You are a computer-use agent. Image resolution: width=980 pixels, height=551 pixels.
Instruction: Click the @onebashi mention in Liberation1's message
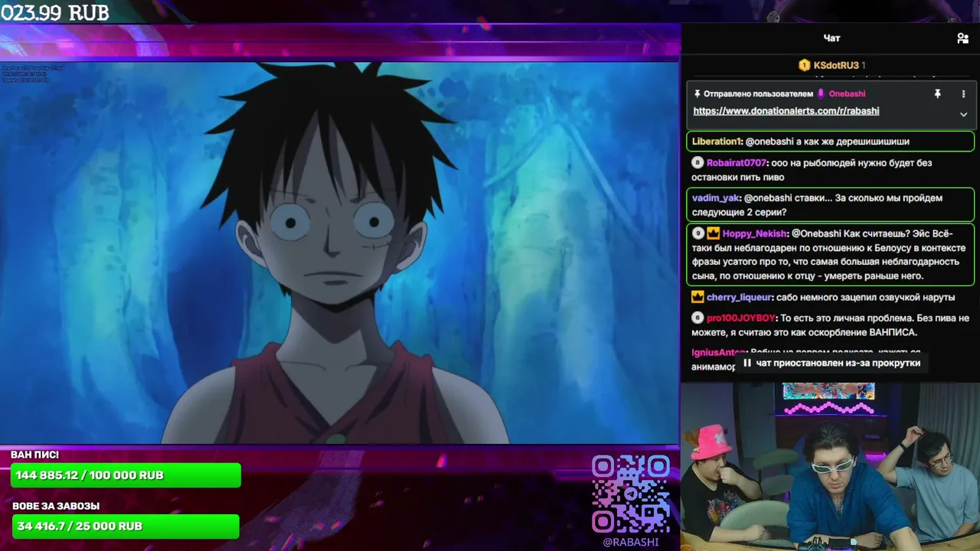(770, 142)
